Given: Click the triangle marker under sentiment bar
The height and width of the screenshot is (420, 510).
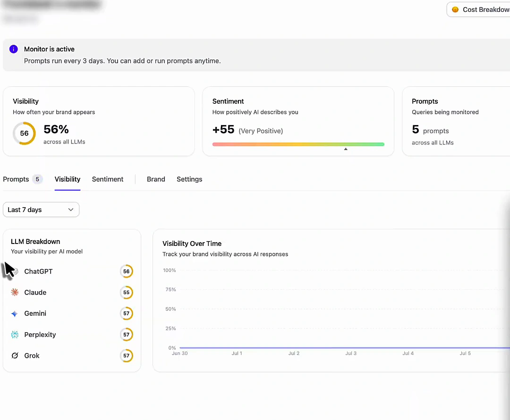Looking at the screenshot, I should coord(346,149).
